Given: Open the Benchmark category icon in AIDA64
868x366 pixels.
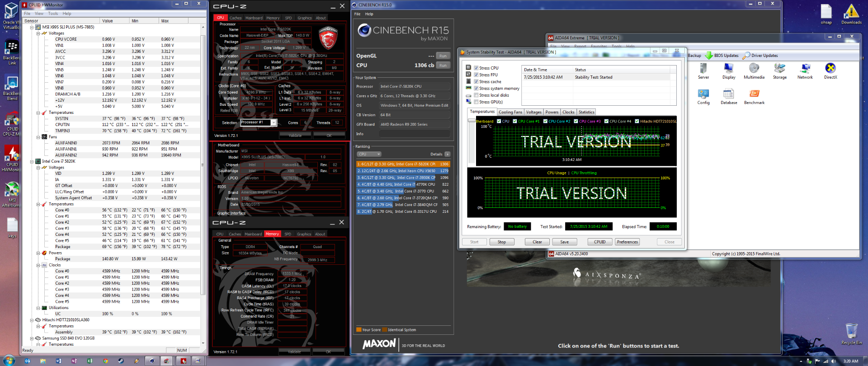Looking at the screenshot, I should click(754, 97).
